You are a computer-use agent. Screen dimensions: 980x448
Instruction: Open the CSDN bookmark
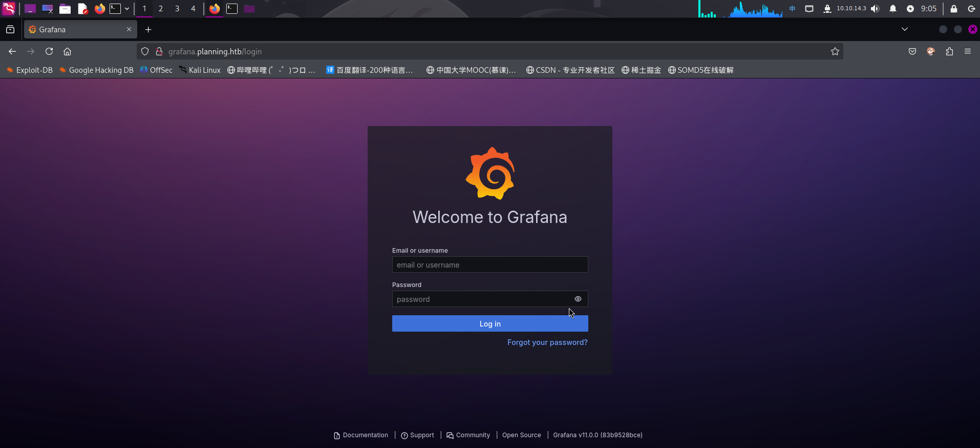click(570, 70)
